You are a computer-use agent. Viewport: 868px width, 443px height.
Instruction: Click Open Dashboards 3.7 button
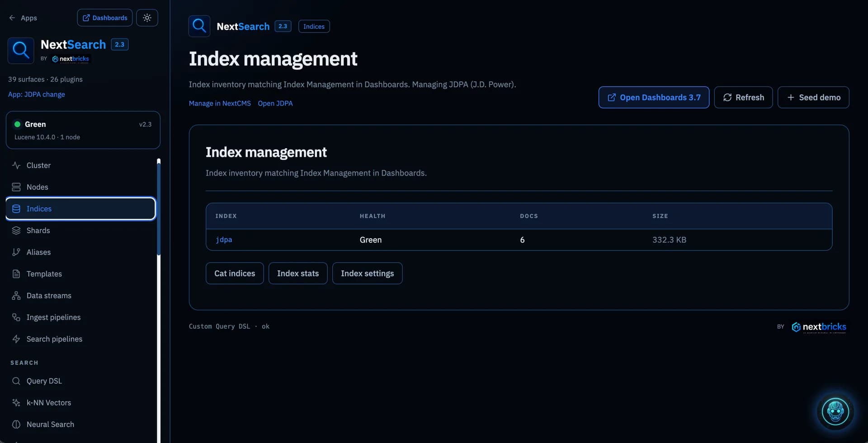tap(654, 97)
